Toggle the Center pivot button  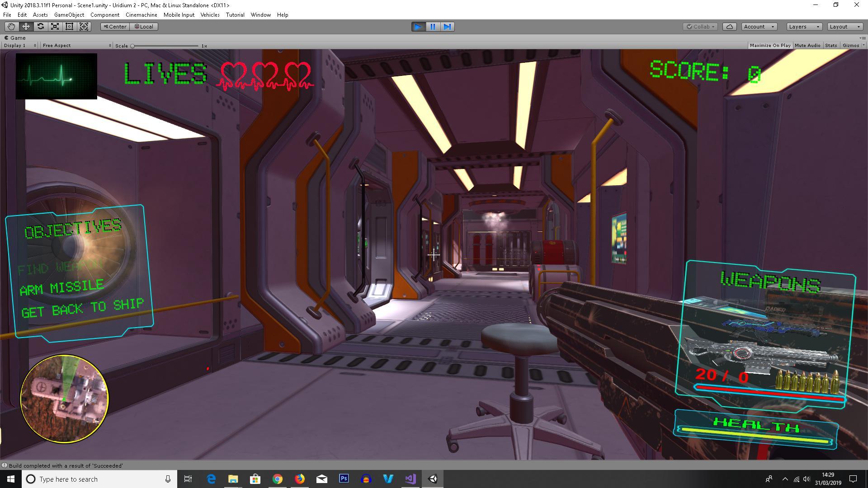click(115, 27)
